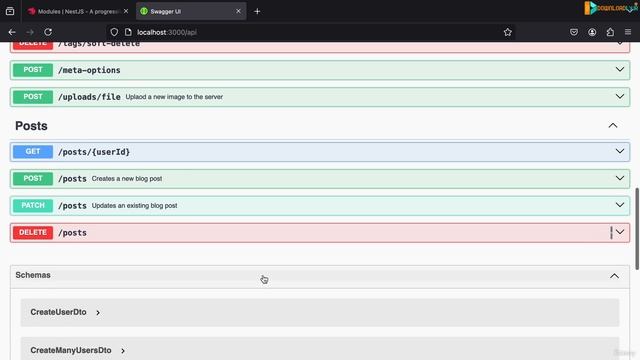640x360 pixels.
Task: Select the Swagger UI tab
Action: point(191,11)
